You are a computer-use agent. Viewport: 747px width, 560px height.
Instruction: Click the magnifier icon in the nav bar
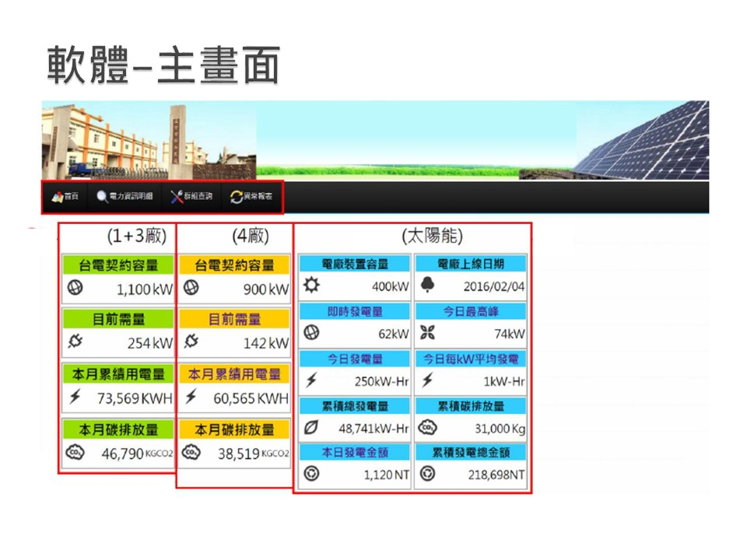(x=102, y=197)
